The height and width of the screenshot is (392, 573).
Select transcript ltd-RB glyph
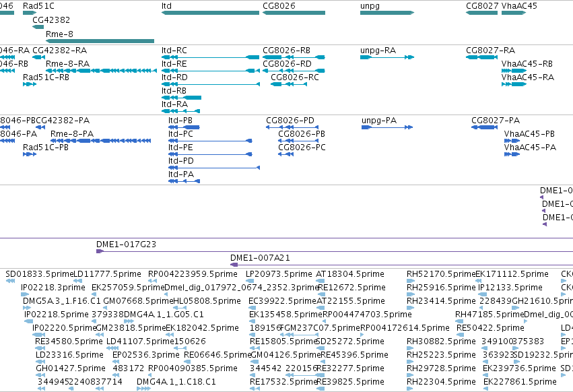click(181, 98)
